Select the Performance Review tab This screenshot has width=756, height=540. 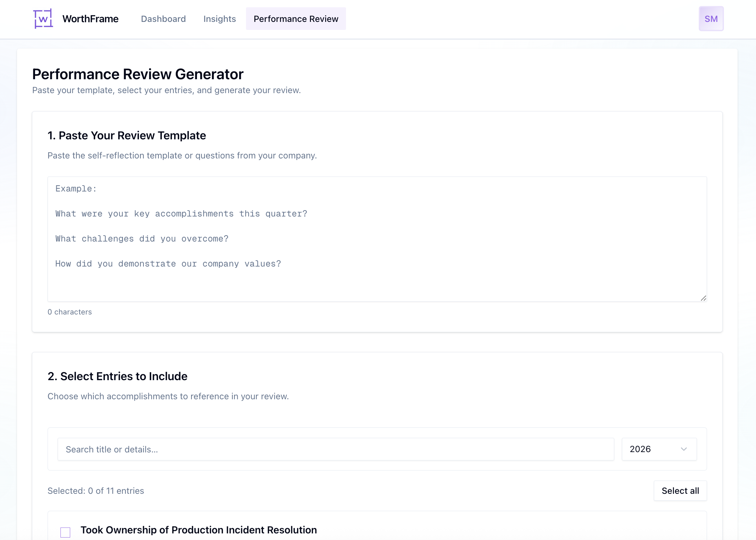pos(296,19)
